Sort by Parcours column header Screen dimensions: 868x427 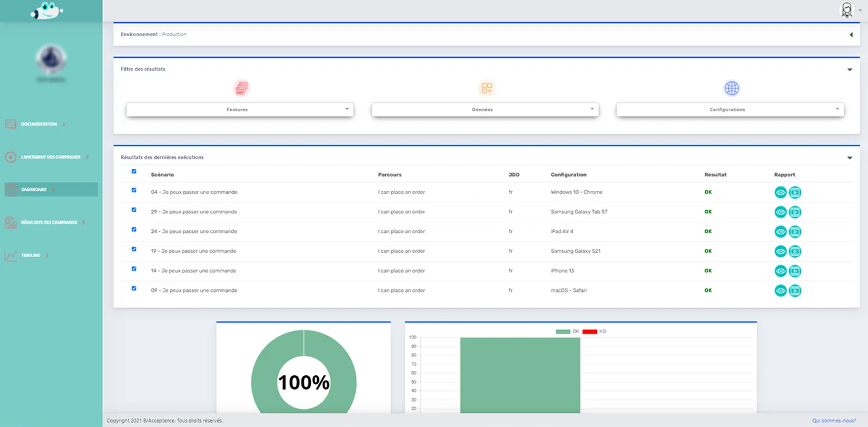tap(389, 175)
